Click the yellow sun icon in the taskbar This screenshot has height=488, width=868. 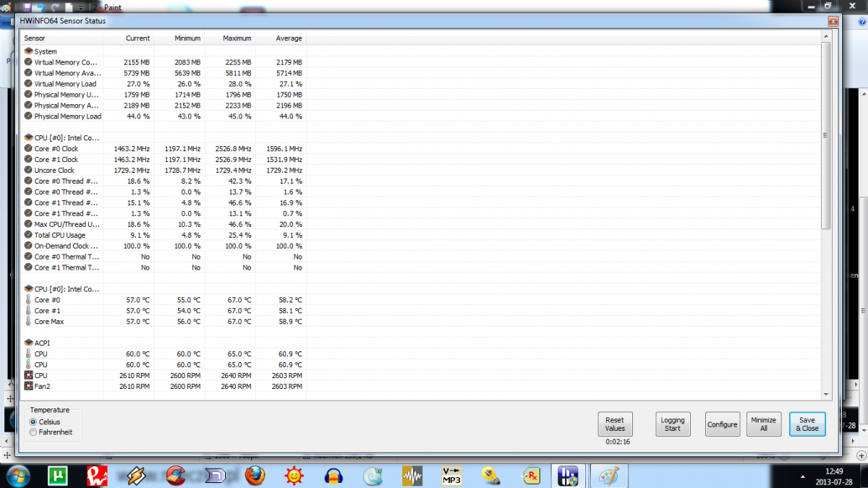pyautogui.click(x=294, y=476)
